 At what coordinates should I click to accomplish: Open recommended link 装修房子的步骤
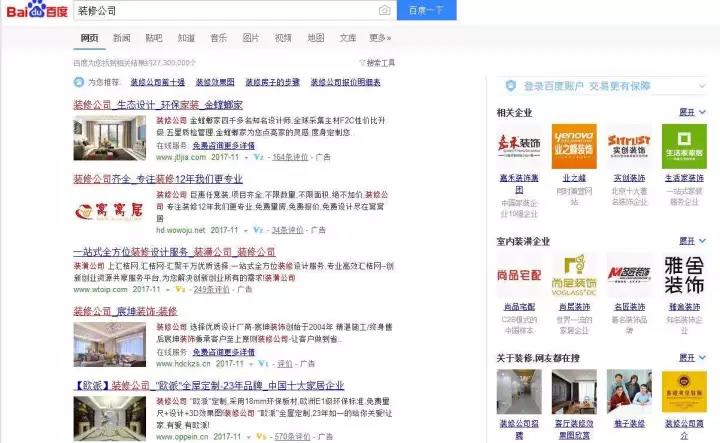pos(272,82)
